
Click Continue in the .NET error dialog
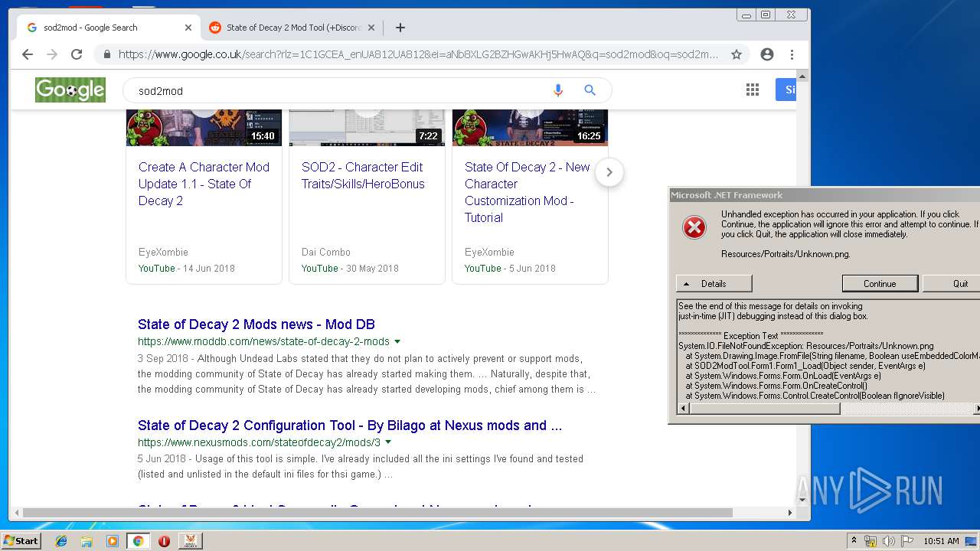(880, 284)
